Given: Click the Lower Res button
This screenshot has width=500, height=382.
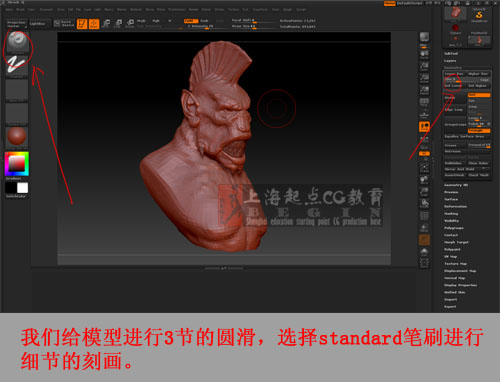Looking at the screenshot, I should tap(454, 74).
